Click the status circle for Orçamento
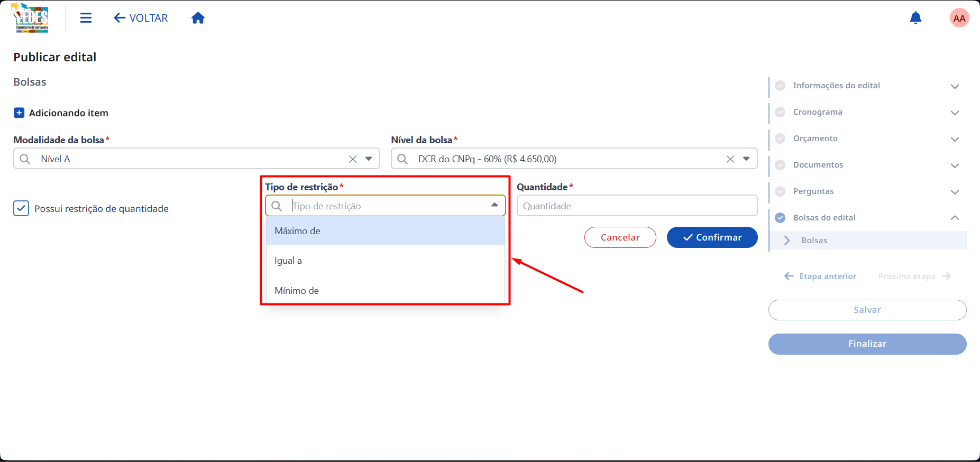 pos(780,138)
